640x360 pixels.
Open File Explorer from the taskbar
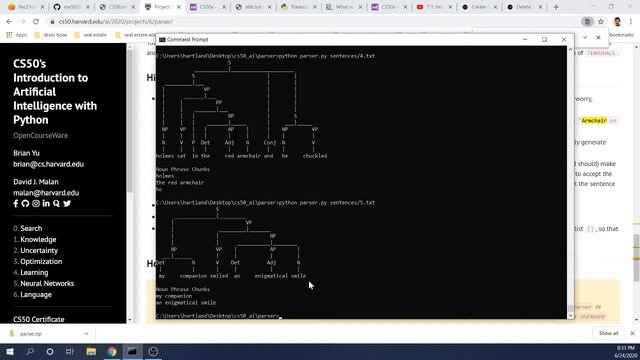coord(91,351)
